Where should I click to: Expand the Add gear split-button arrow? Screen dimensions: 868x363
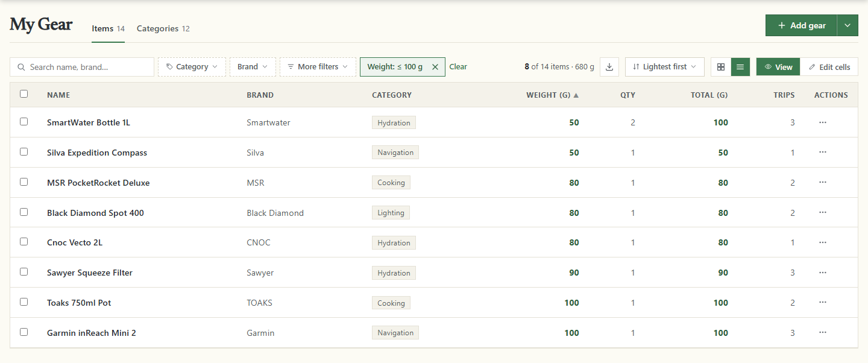coord(848,25)
